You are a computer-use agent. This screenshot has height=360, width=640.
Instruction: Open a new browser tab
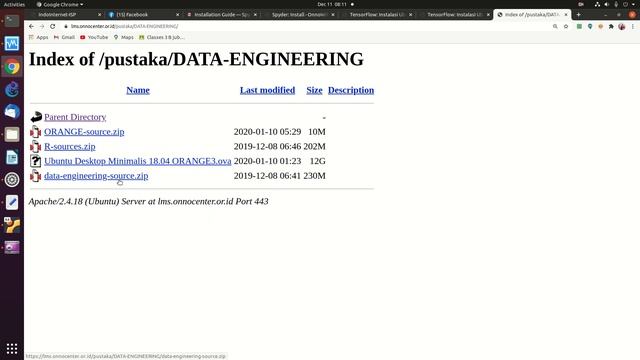pos(578,14)
